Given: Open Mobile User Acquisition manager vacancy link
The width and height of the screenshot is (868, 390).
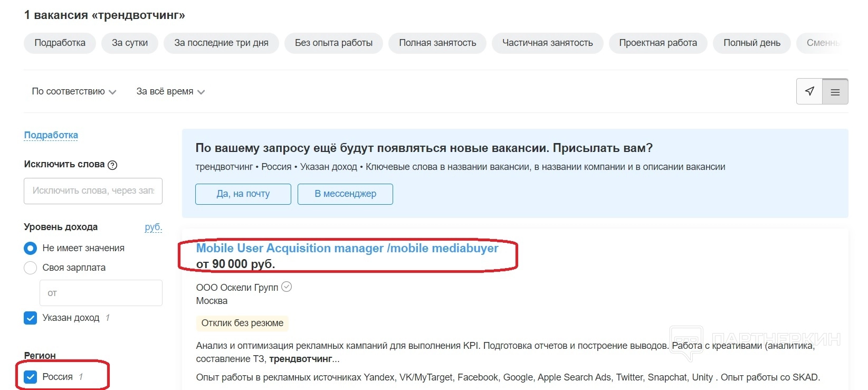Looking at the screenshot, I should [347, 248].
